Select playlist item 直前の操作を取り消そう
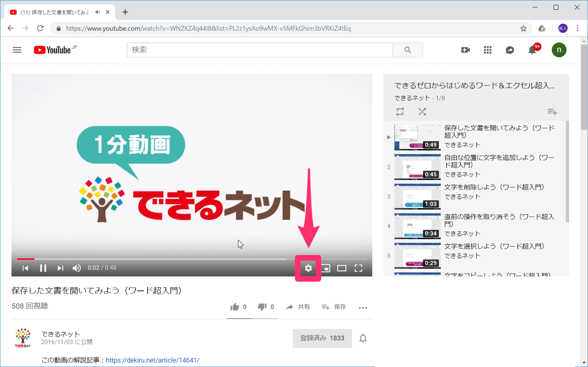Image resolution: width=588 pixels, height=367 pixels. click(474, 225)
